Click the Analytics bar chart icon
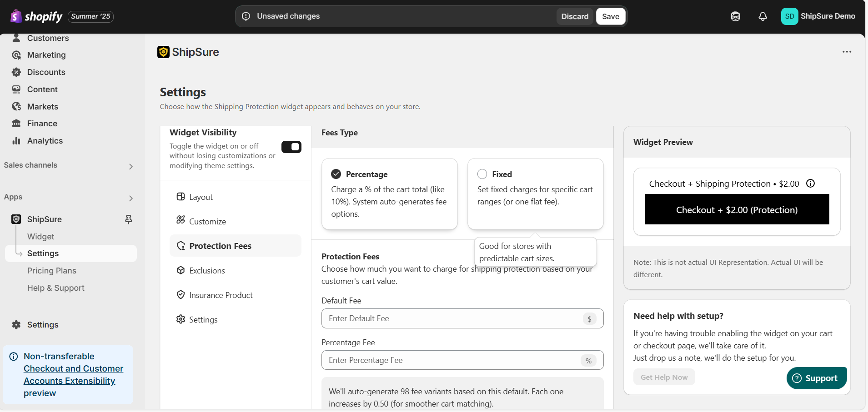 click(x=16, y=141)
